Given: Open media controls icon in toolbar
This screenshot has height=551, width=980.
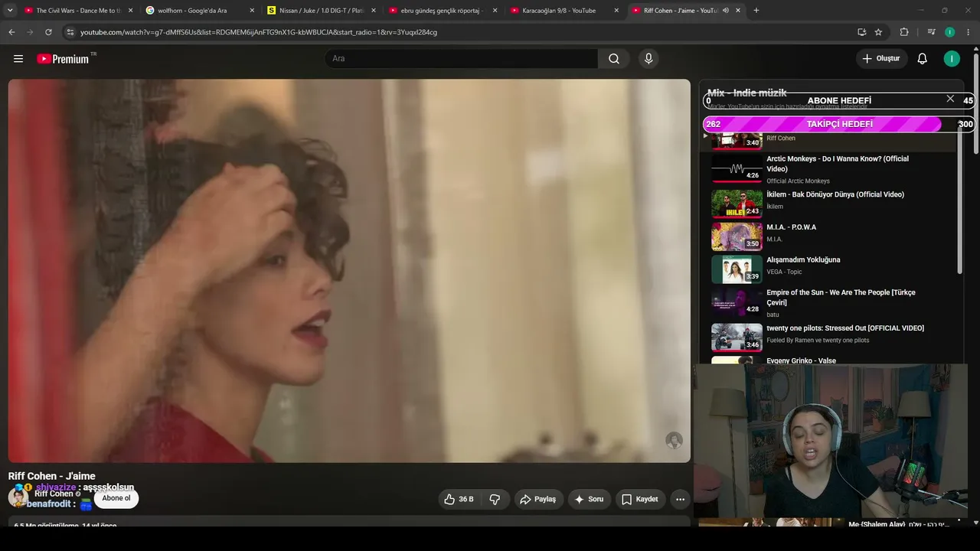Looking at the screenshot, I should 931,32.
